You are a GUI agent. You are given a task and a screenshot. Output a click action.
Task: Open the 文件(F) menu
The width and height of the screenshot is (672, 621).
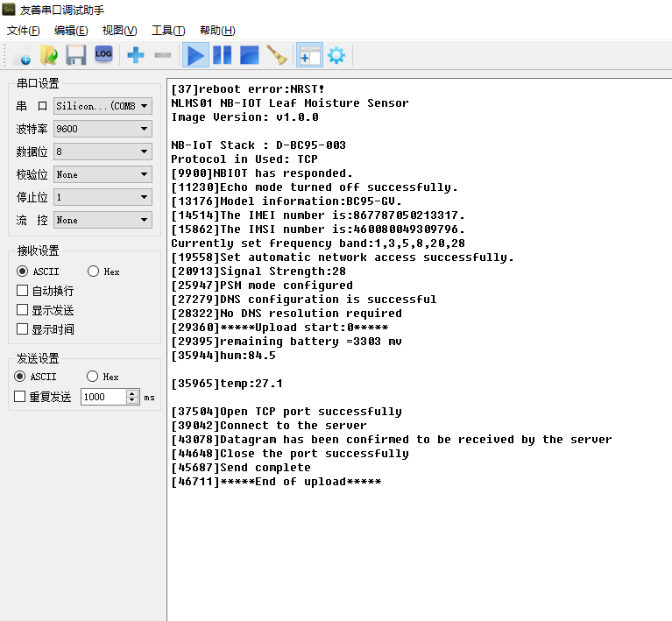(23, 31)
